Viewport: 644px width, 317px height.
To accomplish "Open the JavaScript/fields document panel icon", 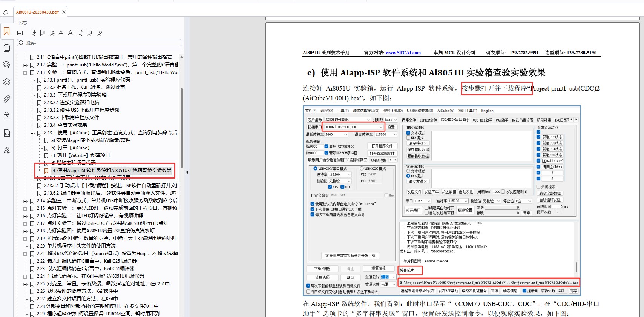I will tap(6, 133).
